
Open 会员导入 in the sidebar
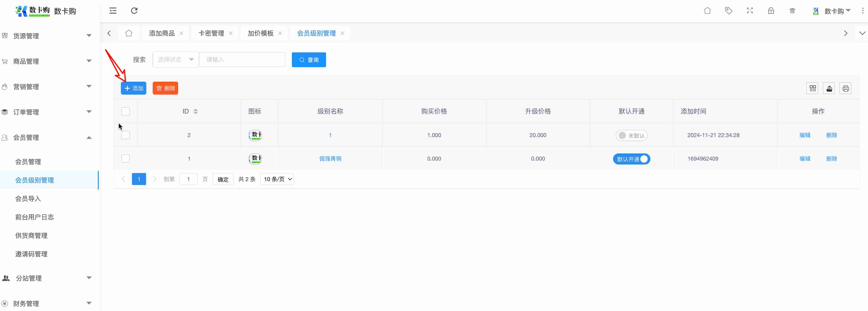click(28, 199)
